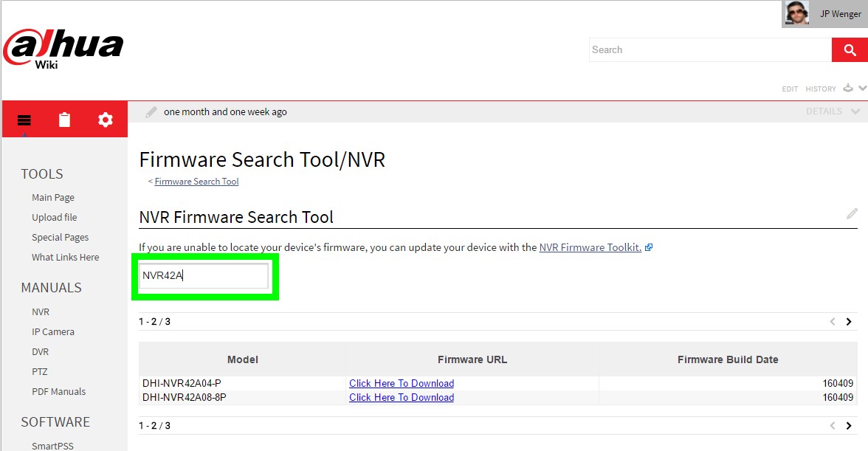Click the Dahua Wiki logo
The width and height of the screenshot is (868, 451).
(63, 49)
